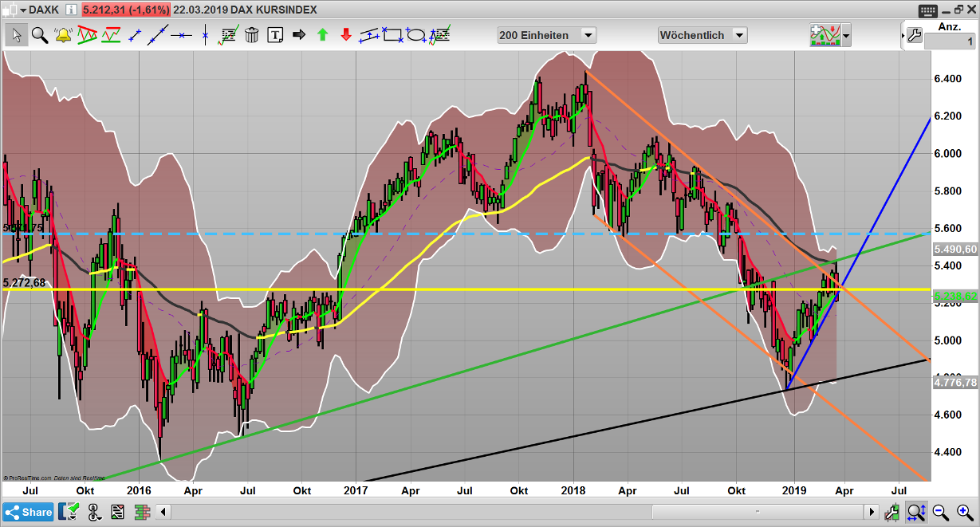Toggle the auto-fit zoom icon
Viewport: 980px width, 527px height.
coord(917,512)
